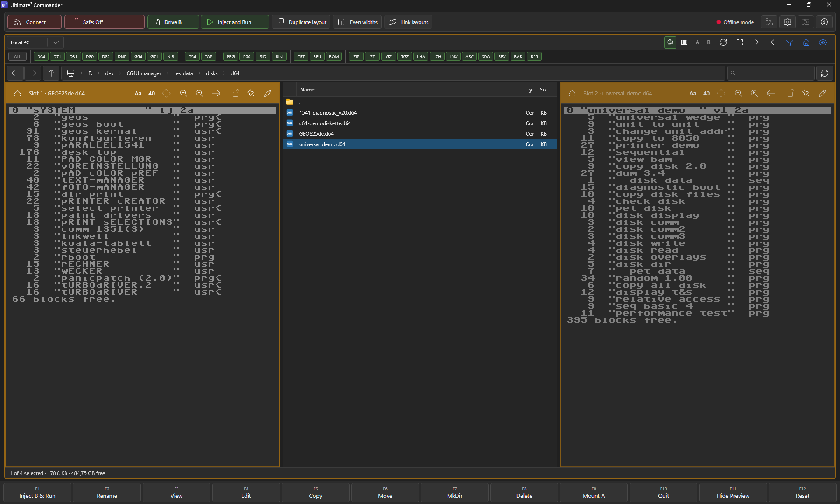The width and height of the screenshot is (840, 504).
Task: Click in the file search field
Action: (x=771, y=73)
